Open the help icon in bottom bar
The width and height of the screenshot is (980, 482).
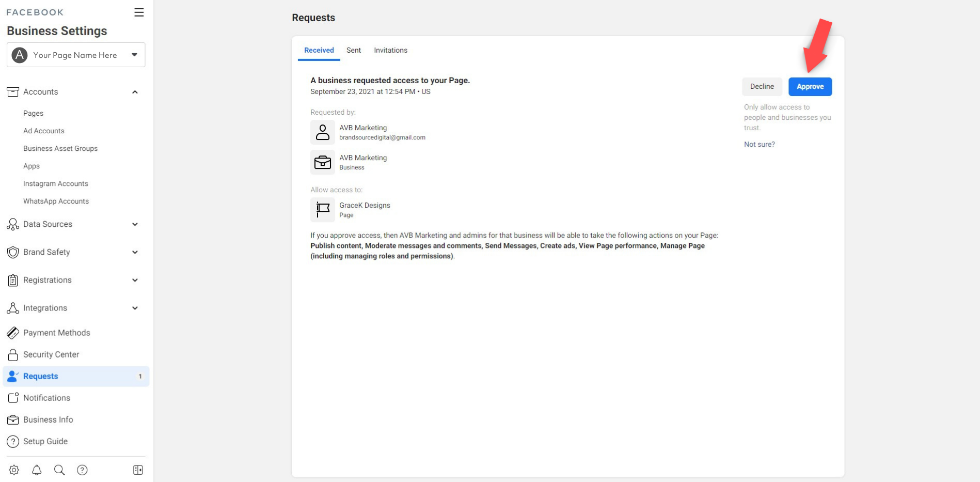point(82,470)
